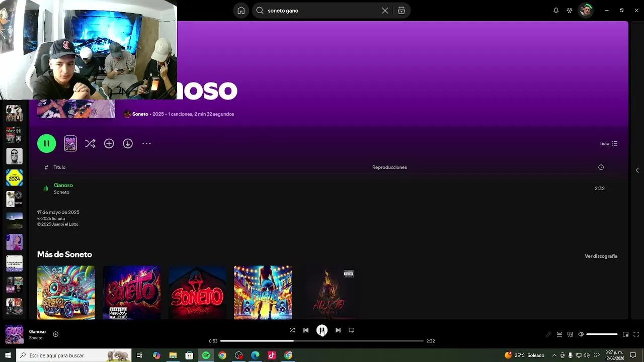Screen dimensions: 644x362
Task: Open the lyrics microphone icon in player bar
Action: pyautogui.click(x=548, y=334)
